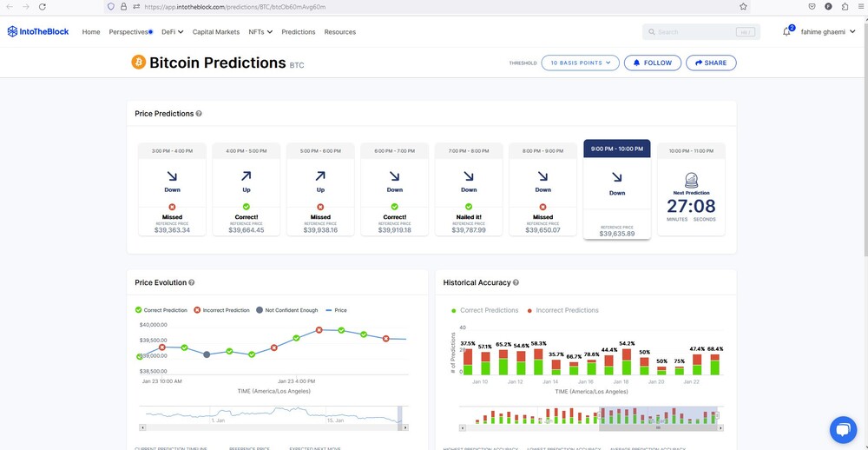Screen dimensions: 868x450
Task: Reload the page with refresh icon
Action: (x=43, y=7)
